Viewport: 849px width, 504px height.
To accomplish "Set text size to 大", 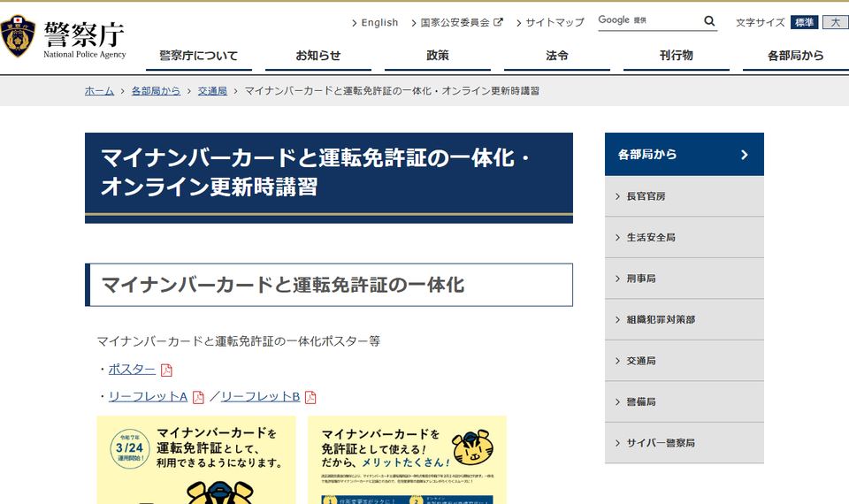I will [x=836, y=22].
